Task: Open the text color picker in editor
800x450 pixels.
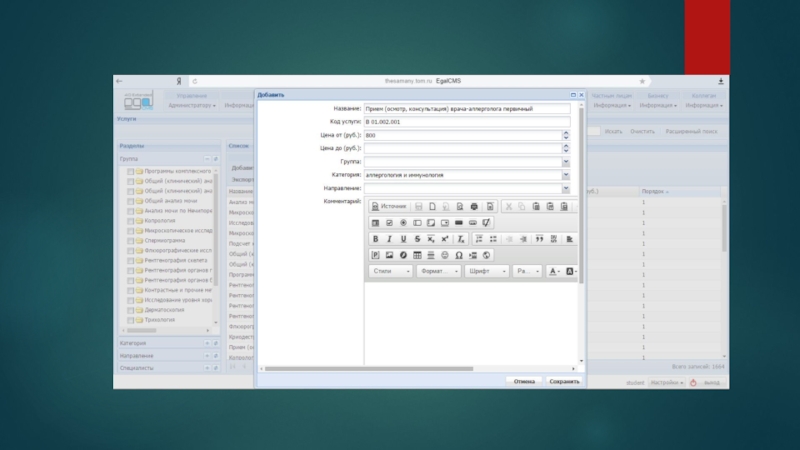Action: click(554, 271)
